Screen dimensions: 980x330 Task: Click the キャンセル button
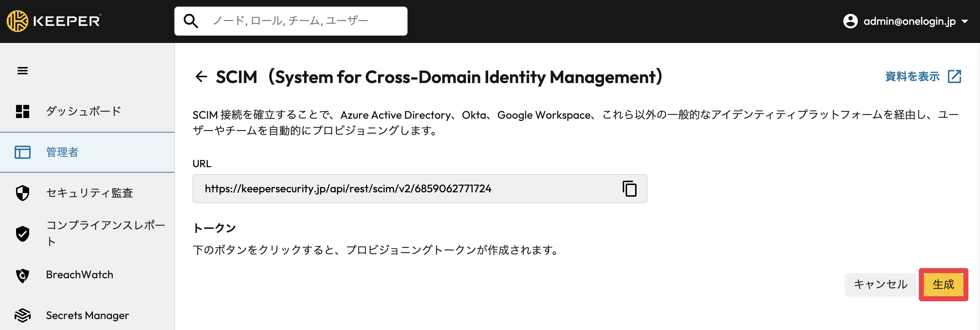pyautogui.click(x=880, y=284)
